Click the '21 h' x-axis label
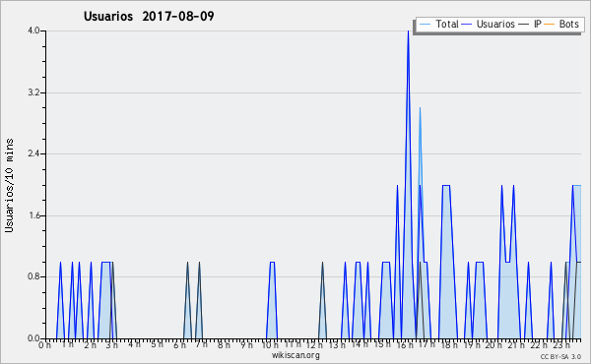This screenshot has width=591, height=364. click(x=516, y=345)
